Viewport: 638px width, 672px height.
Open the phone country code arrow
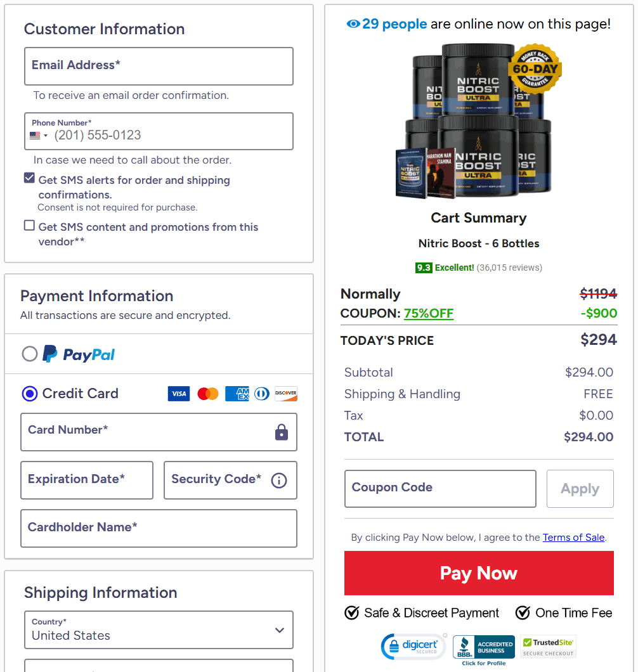point(46,136)
